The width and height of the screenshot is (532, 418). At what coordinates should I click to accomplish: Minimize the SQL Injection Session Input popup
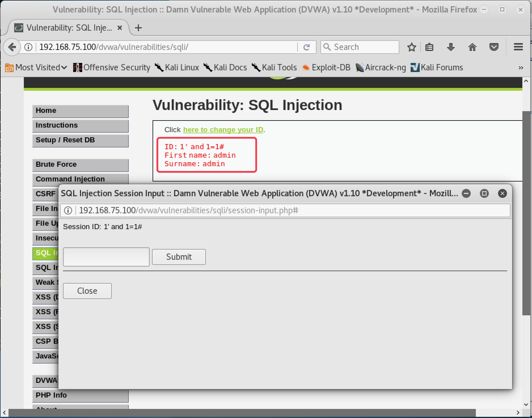466,193
